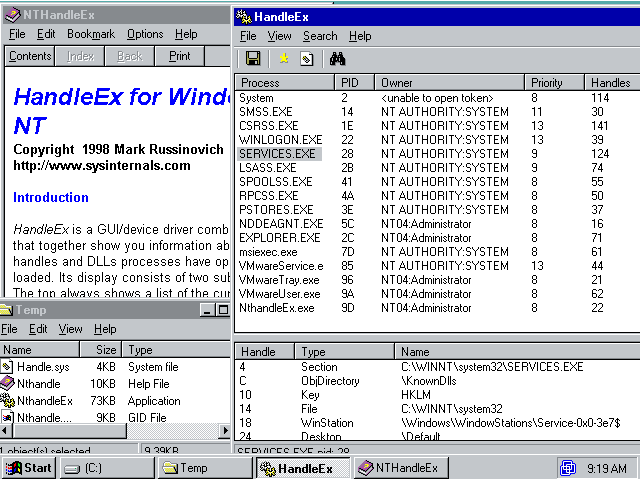Click the Temp window scroll left arrow
This screenshot has width=640, height=479.
[5, 430]
